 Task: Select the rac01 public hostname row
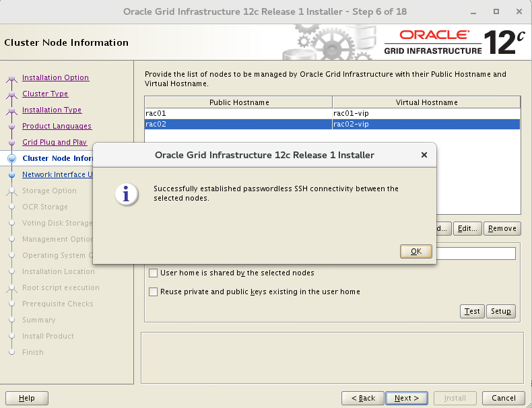(238, 113)
